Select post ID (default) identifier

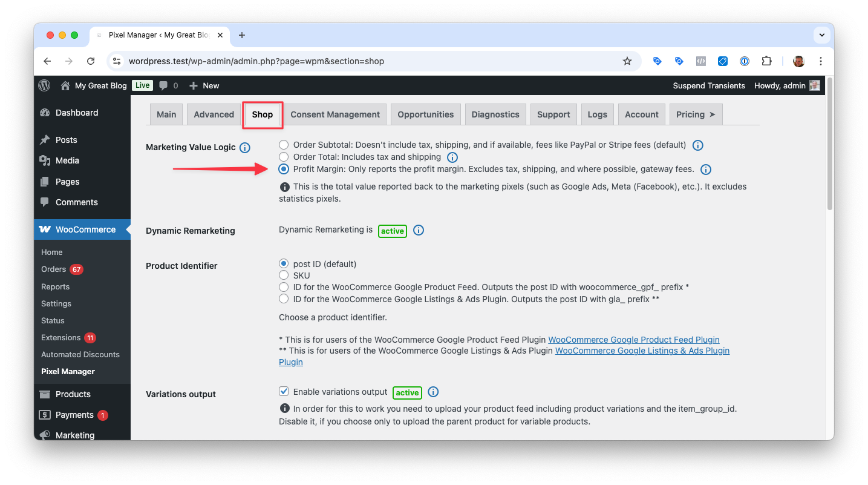point(284,264)
